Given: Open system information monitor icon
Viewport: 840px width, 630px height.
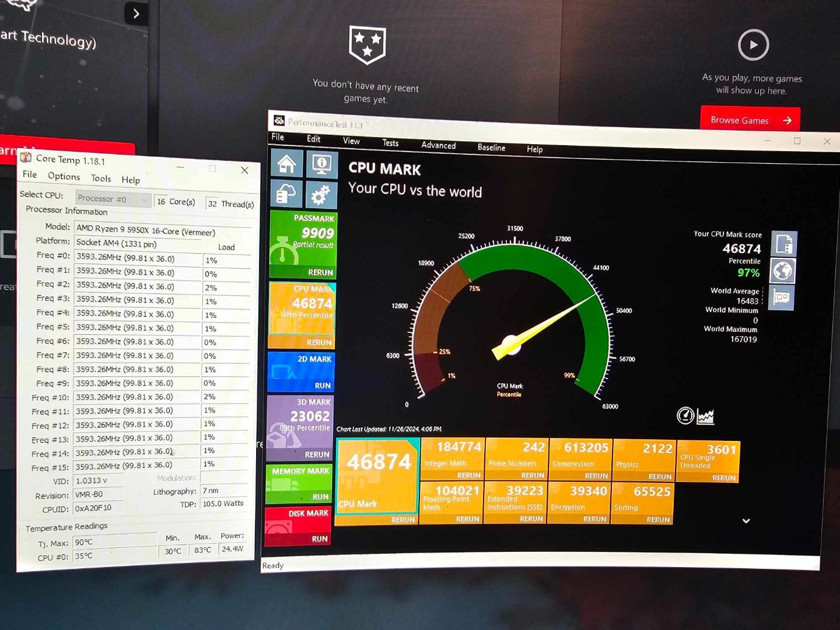Looking at the screenshot, I should (x=321, y=164).
